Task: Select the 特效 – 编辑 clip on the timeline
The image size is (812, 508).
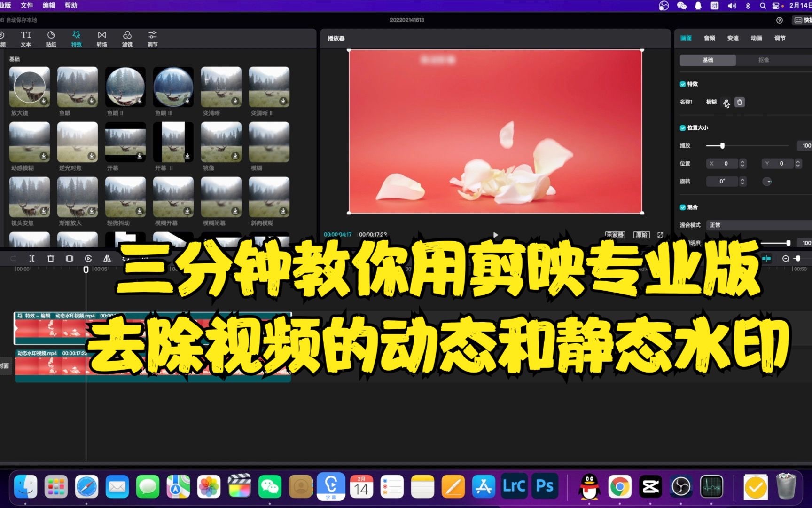Action: [153, 328]
